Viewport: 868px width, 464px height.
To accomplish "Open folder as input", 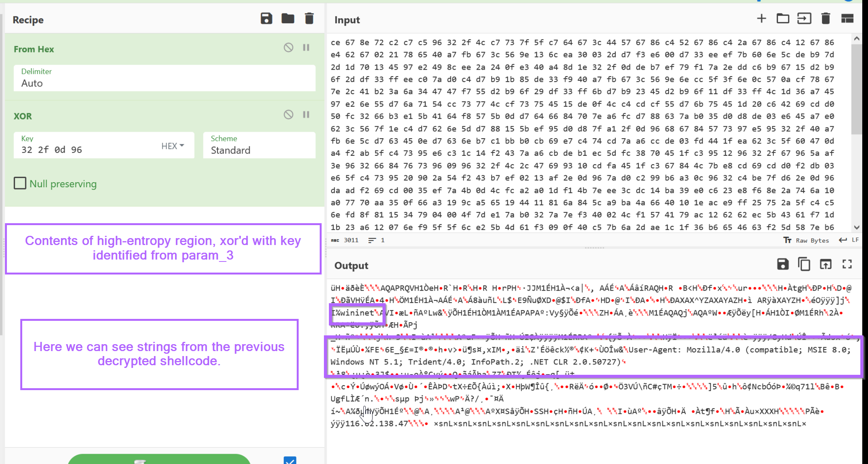I will (x=783, y=19).
